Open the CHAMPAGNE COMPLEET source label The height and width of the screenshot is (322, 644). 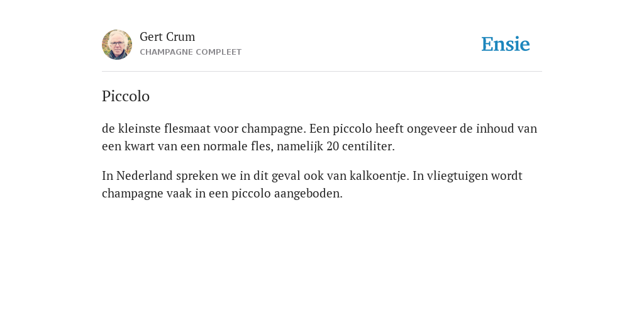coord(191,52)
